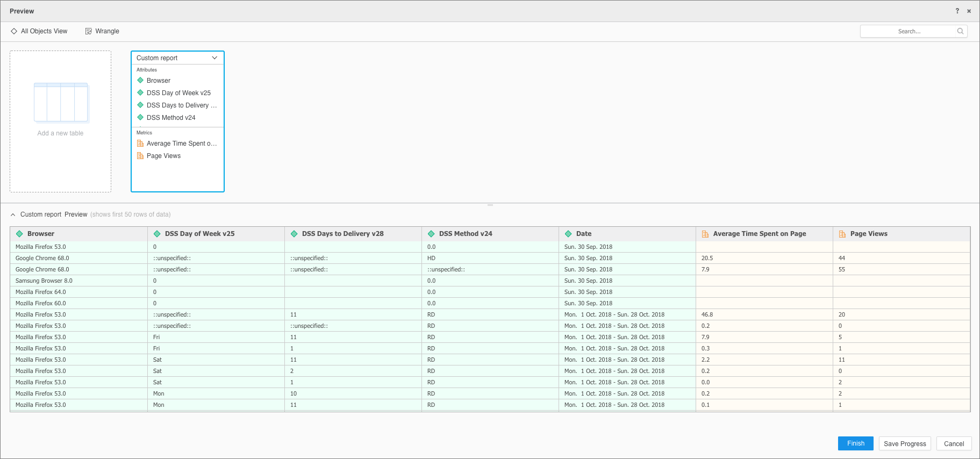Click the help question mark icon
980x459 pixels.
[x=957, y=11]
